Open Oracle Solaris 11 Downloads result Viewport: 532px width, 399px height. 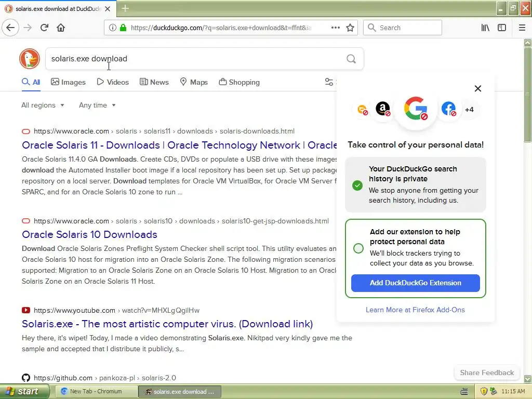[179, 145]
